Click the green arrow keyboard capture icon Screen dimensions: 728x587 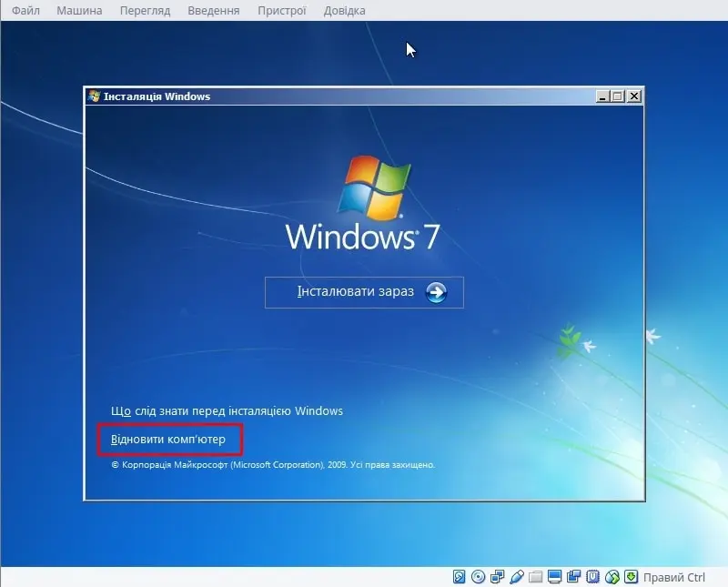631,577
